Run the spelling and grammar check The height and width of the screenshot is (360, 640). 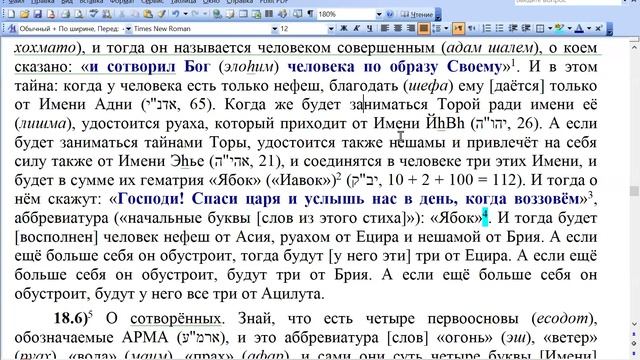(93, 14)
